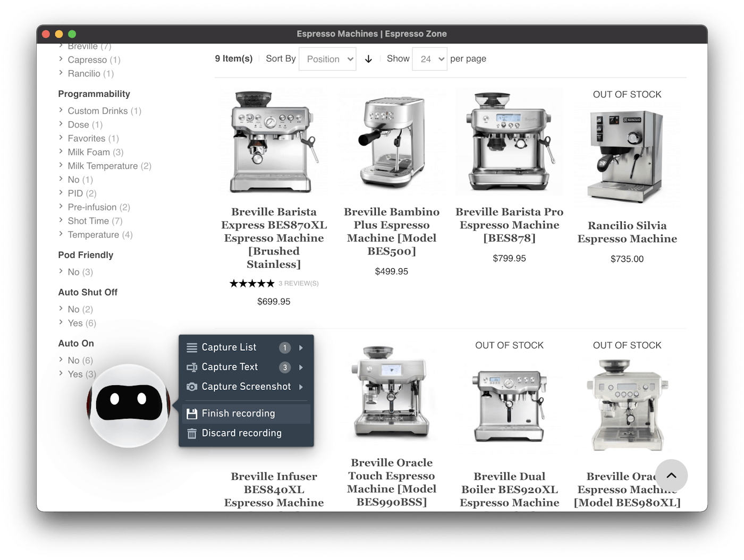Viewport: 744px width, 560px height.
Task: Filter by PID option
Action: pos(82,193)
